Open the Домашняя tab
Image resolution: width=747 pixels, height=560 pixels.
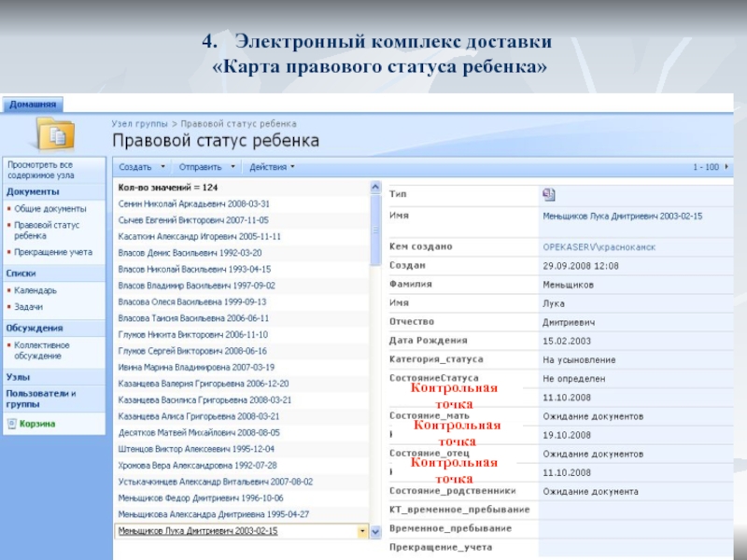(33, 105)
